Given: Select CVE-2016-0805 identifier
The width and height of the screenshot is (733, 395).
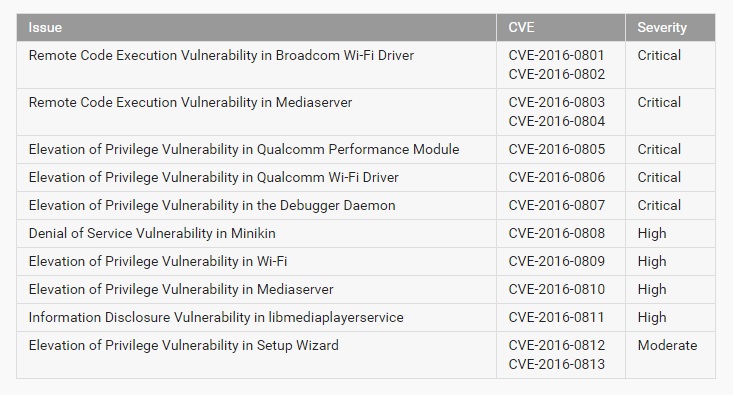Looking at the screenshot, I should (556, 149).
